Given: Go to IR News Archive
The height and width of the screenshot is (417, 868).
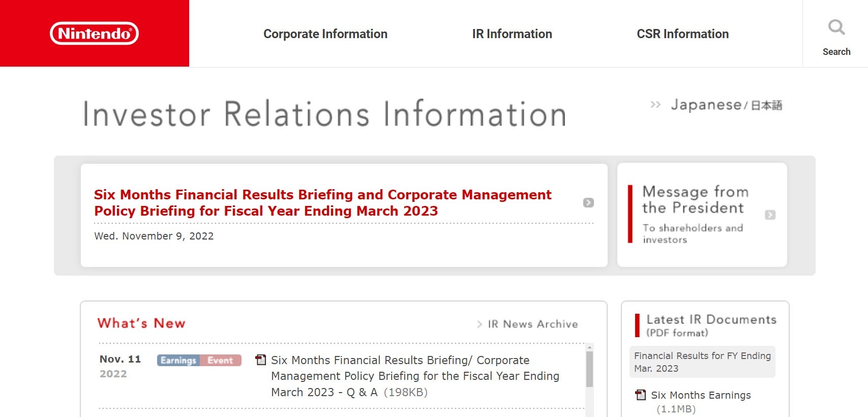Looking at the screenshot, I should click(x=532, y=324).
